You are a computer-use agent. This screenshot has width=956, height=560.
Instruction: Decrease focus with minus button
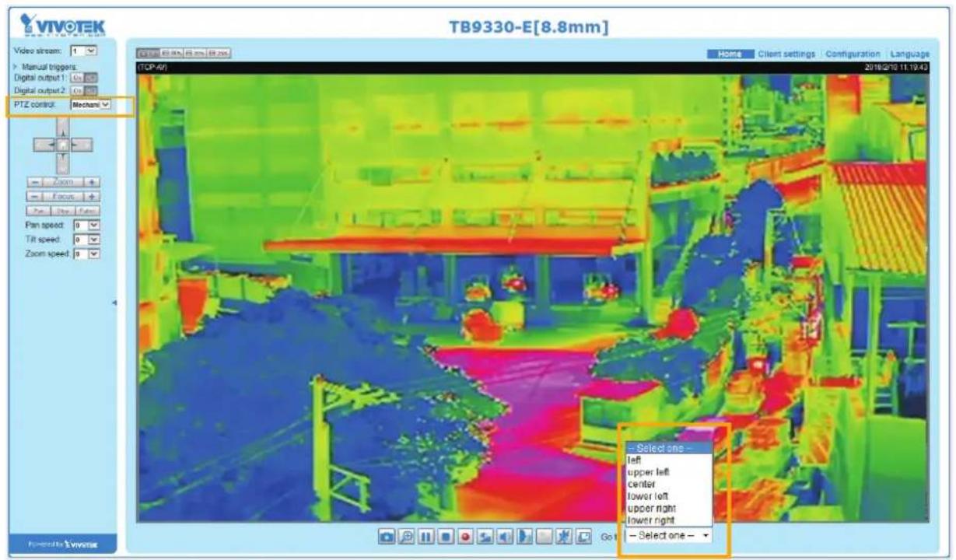pyautogui.click(x=35, y=197)
